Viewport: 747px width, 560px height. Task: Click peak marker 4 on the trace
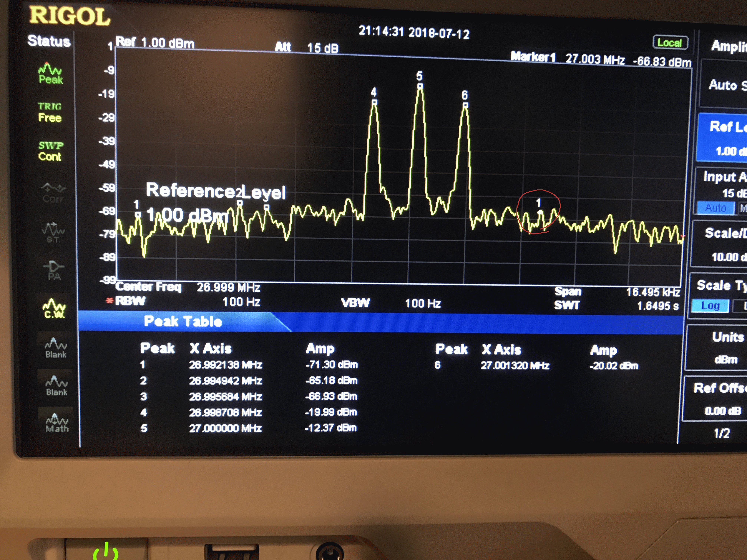pyautogui.click(x=374, y=96)
